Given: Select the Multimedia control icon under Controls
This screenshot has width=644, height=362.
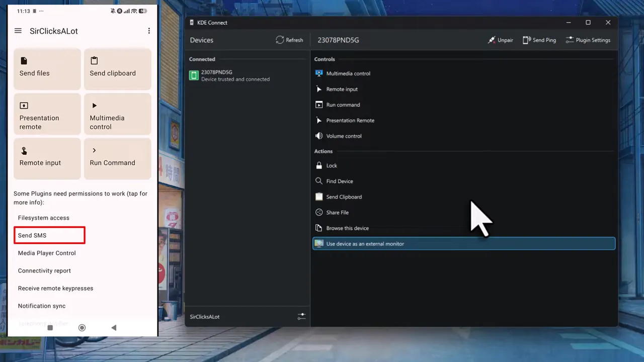Looking at the screenshot, I should (319, 73).
